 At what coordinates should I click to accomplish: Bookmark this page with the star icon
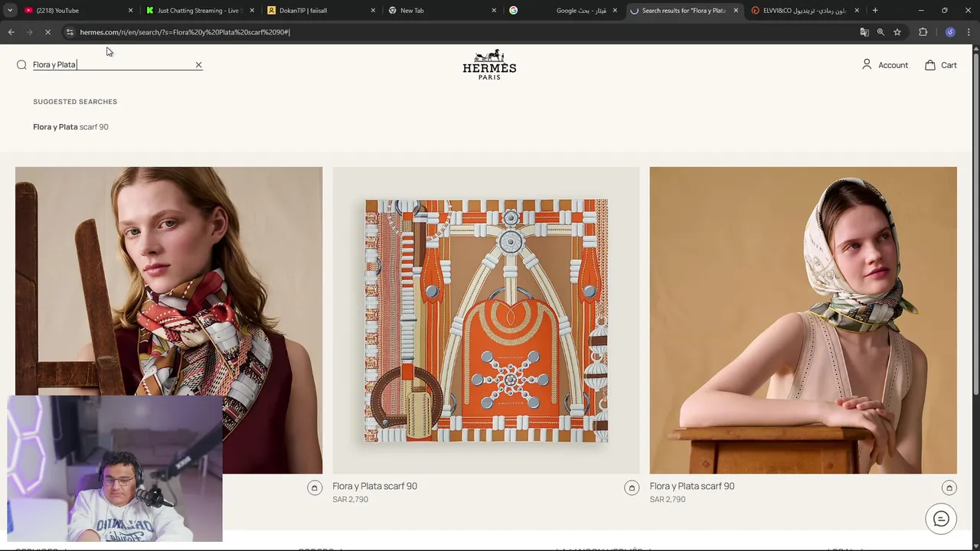(x=897, y=32)
